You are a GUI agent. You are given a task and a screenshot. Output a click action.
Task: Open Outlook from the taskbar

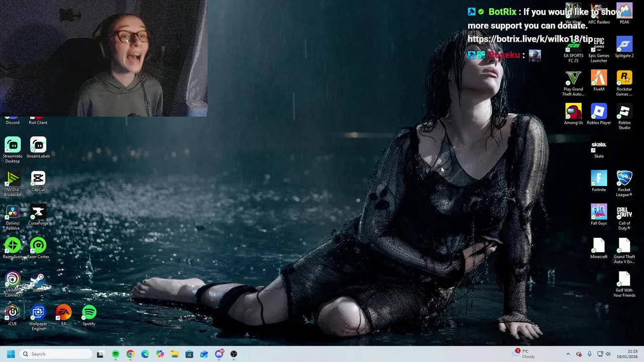pos(204,354)
